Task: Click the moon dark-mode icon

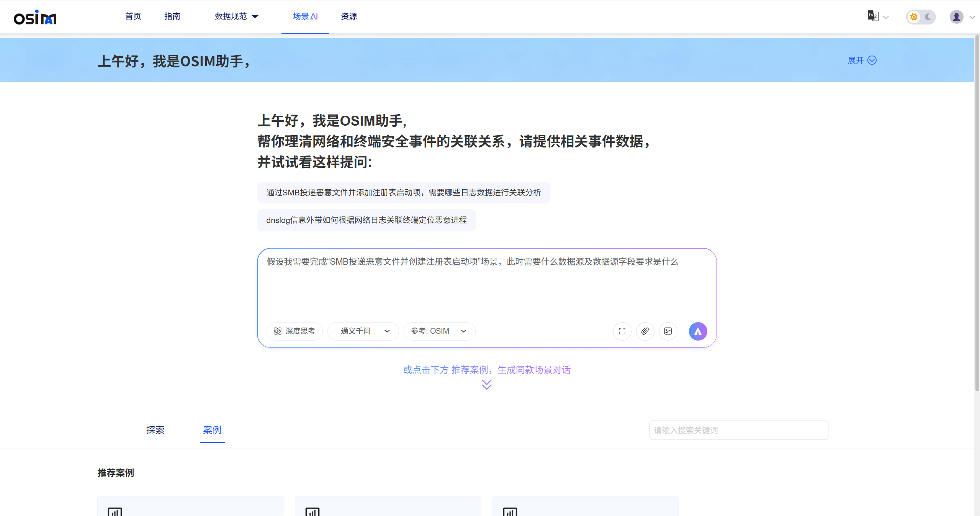Action: coord(928,17)
